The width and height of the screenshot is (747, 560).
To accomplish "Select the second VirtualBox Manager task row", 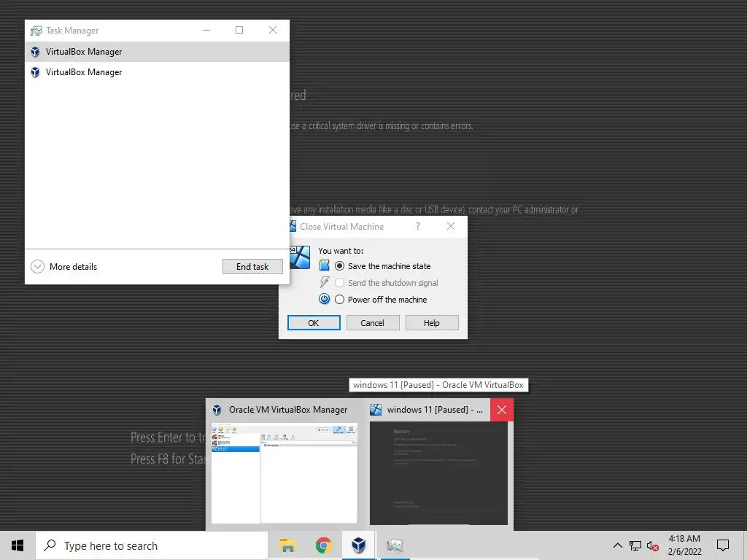I will point(158,72).
